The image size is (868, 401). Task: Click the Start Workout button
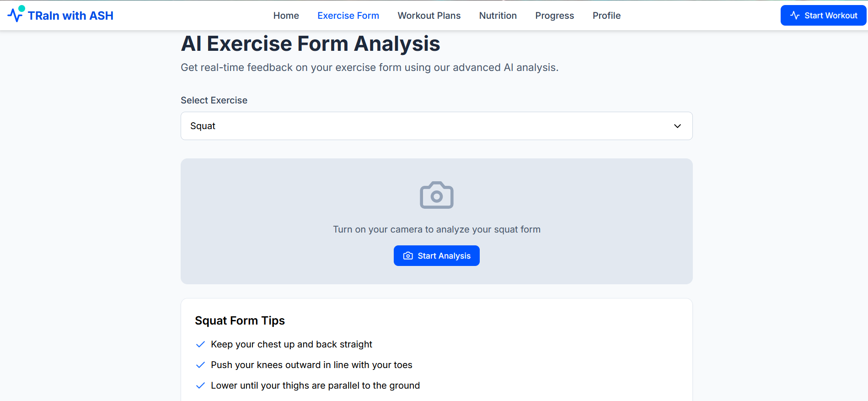[823, 15]
